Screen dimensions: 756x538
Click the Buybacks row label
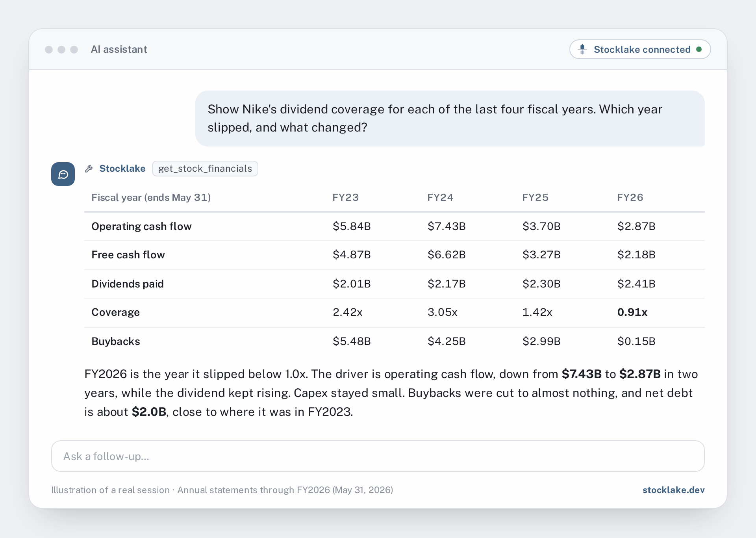pos(116,341)
